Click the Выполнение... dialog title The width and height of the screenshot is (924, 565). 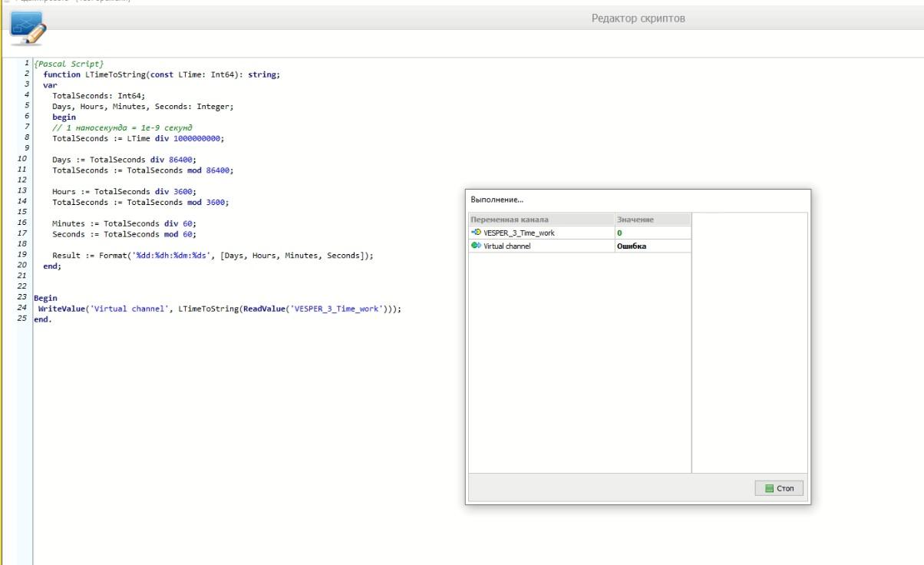click(x=497, y=200)
